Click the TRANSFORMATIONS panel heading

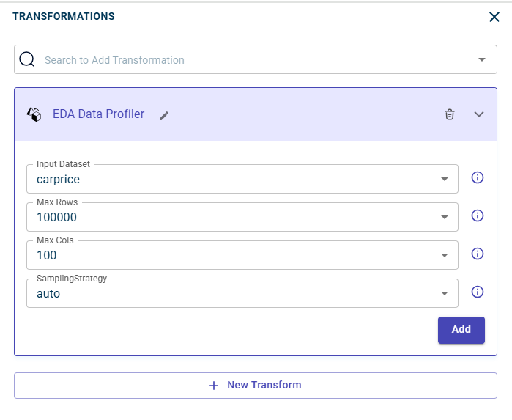64,16
